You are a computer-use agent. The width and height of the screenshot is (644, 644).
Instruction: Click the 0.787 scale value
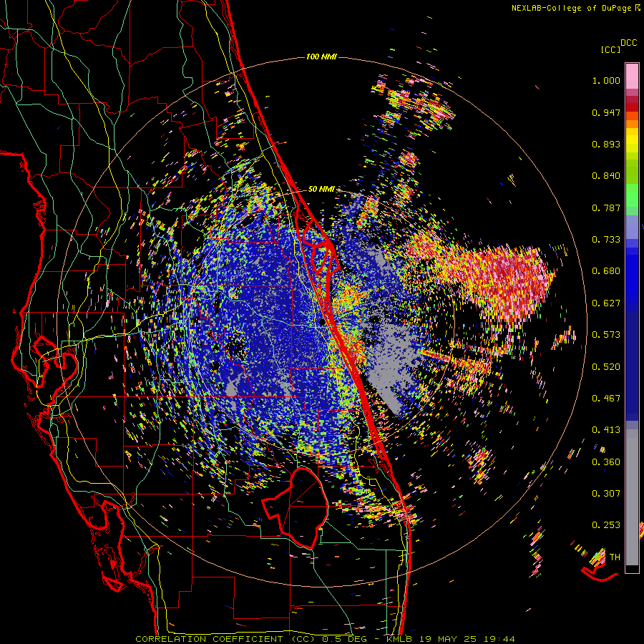point(606,208)
